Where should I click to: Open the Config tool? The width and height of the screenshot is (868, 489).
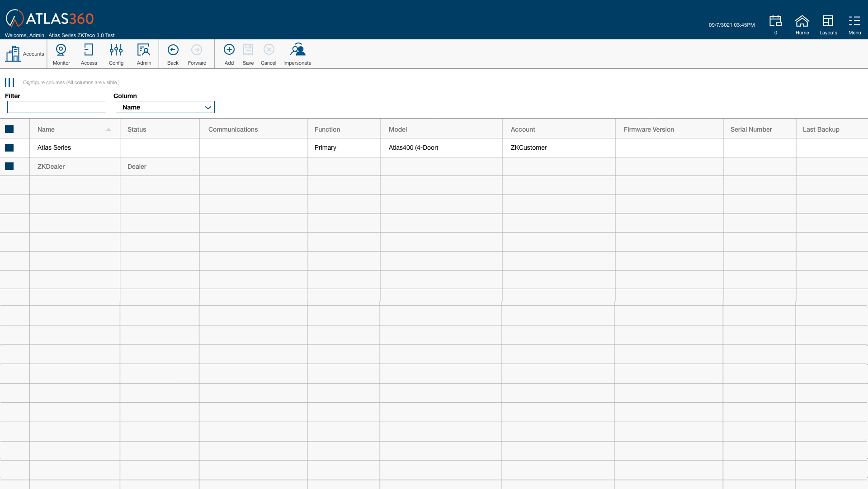coord(116,53)
